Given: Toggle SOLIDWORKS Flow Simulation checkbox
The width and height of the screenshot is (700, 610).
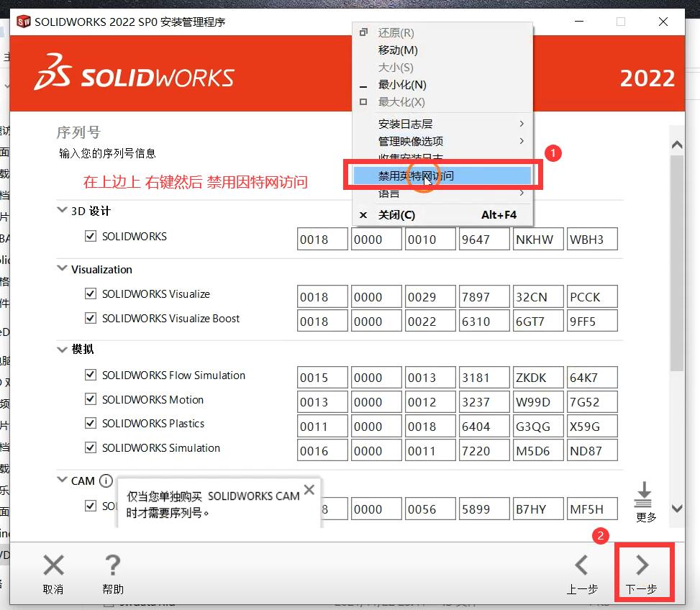Looking at the screenshot, I should point(91,374).
